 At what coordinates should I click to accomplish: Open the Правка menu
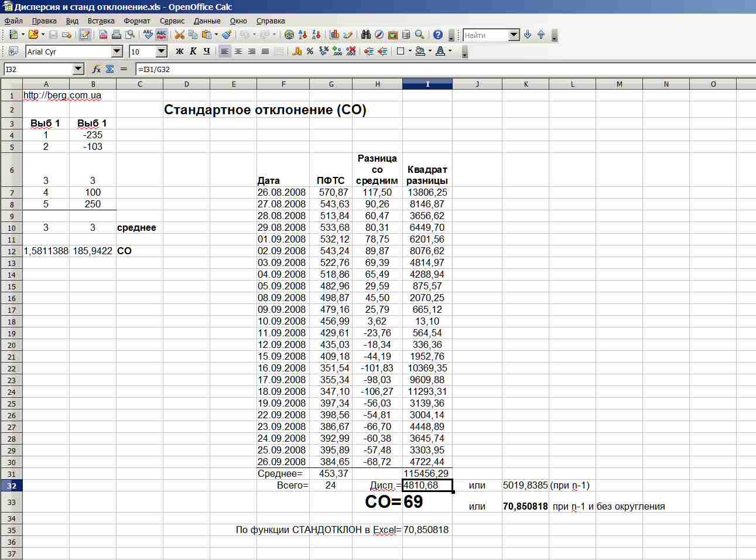point(45,21)
